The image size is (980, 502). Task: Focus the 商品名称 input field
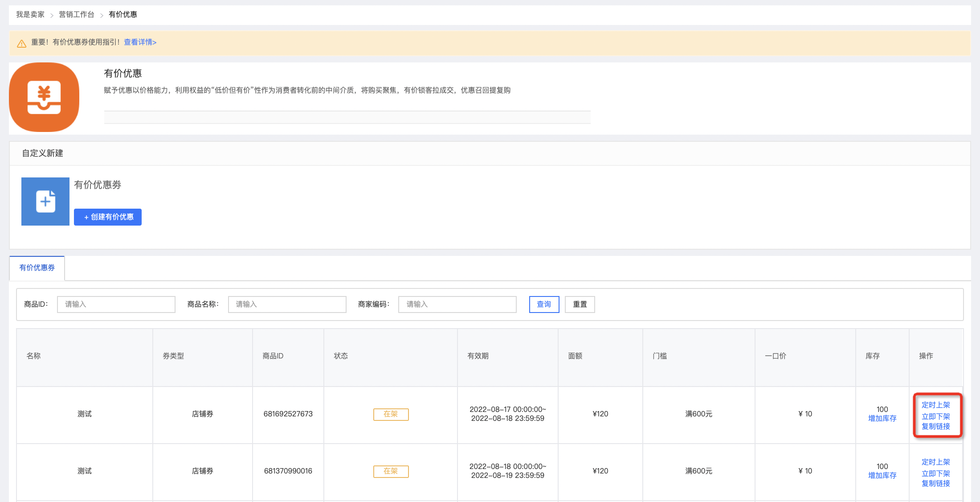[287, 304]
